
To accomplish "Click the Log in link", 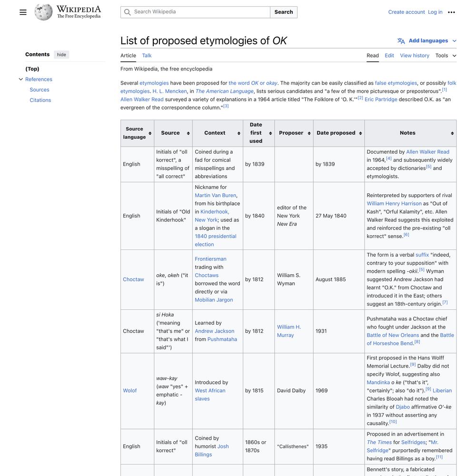I will click(435, 12).
